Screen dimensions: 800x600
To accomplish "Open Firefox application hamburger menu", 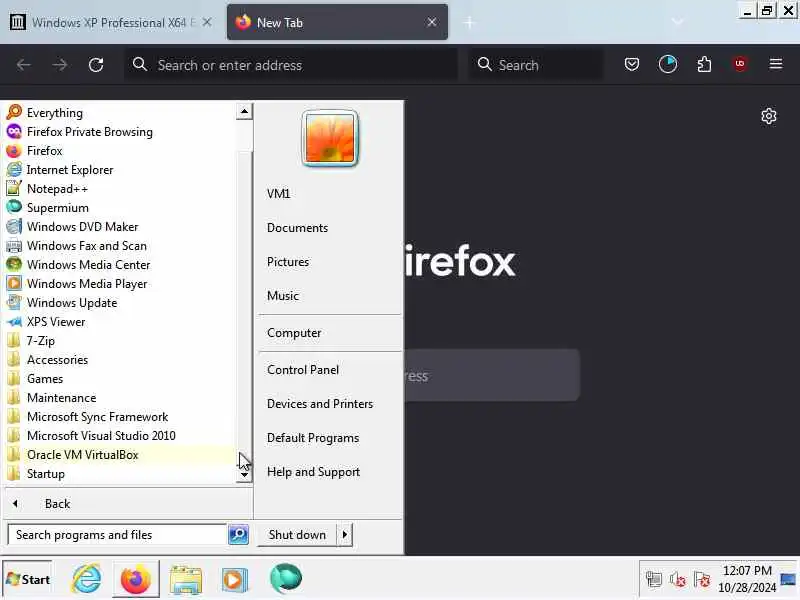I will click(x=776, y=64).
